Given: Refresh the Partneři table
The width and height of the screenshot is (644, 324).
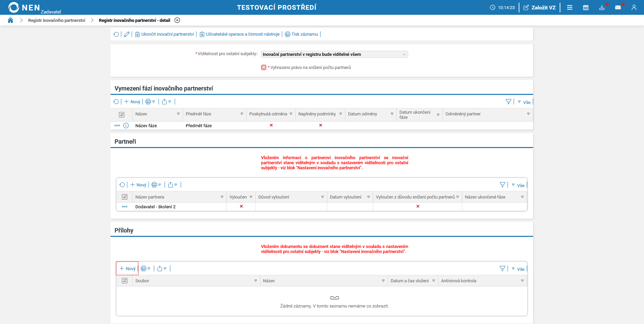Looking at the screenshot, I should [122, 185].
